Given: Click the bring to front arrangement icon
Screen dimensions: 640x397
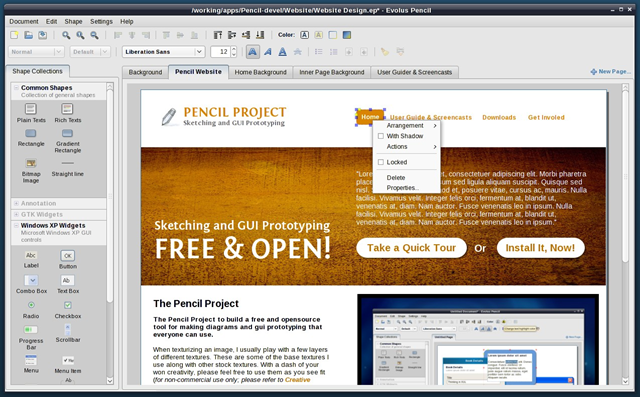Looking at the screenshot, I should tap(218, 35).
